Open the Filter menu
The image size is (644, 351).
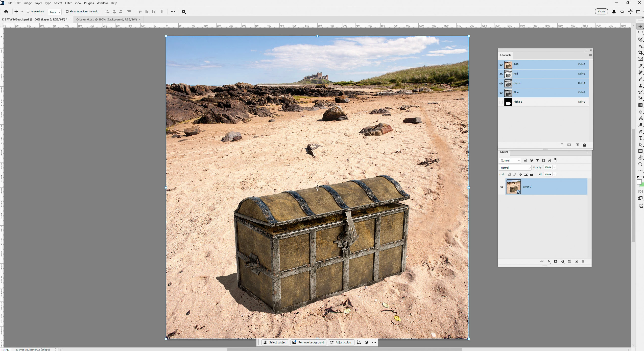(x=68, y=3)
